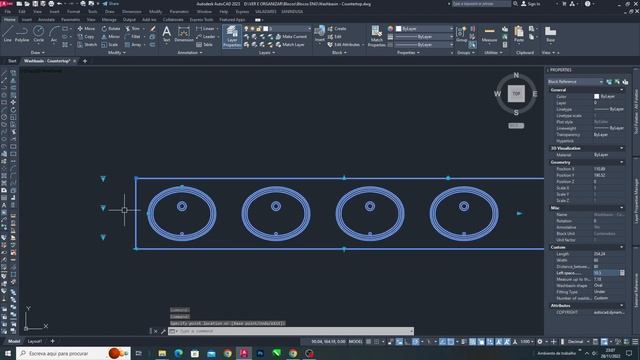Screen dimensions: 640x360
Task: Open the ribbon's middle ByLayer properties dropdown
Action: 424,37
